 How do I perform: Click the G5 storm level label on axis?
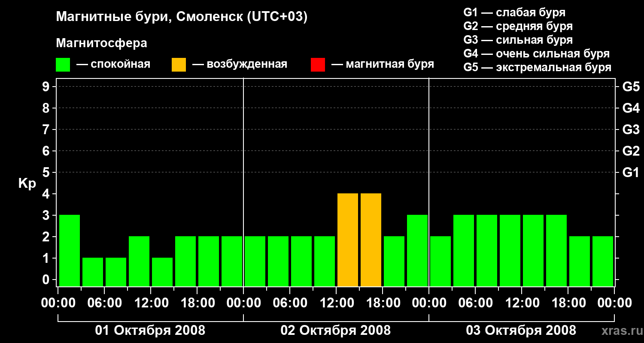(631, 87)
